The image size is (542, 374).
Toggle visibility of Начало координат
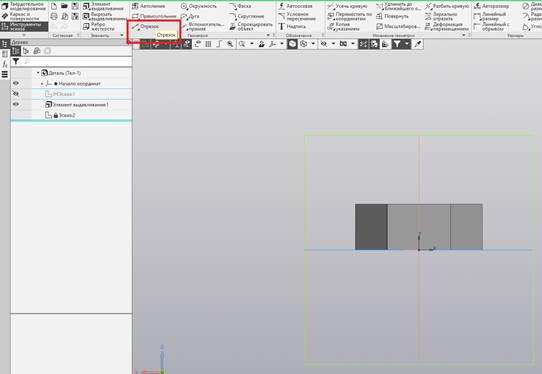click(x=16, y=83)
